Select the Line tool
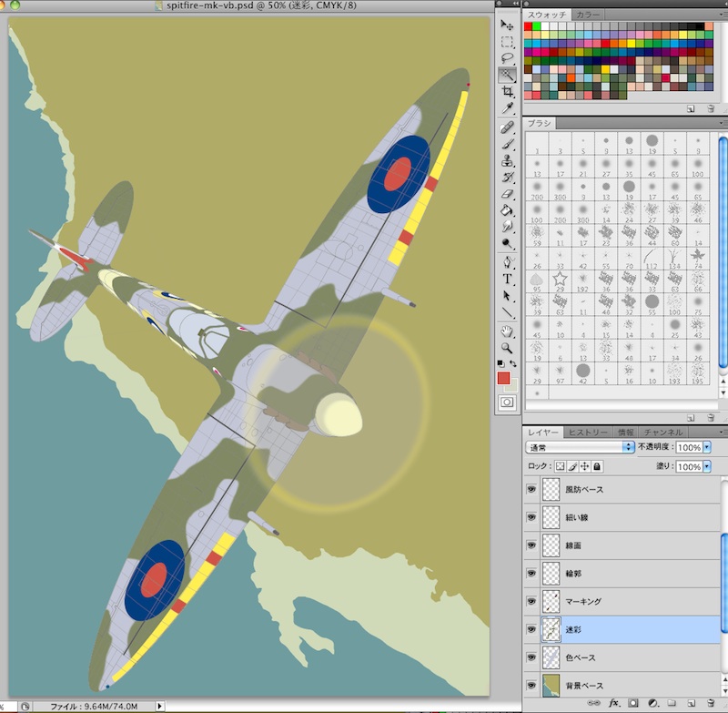Image resolution: width=728 pixels, height=713 pixels. click(507, 312)
